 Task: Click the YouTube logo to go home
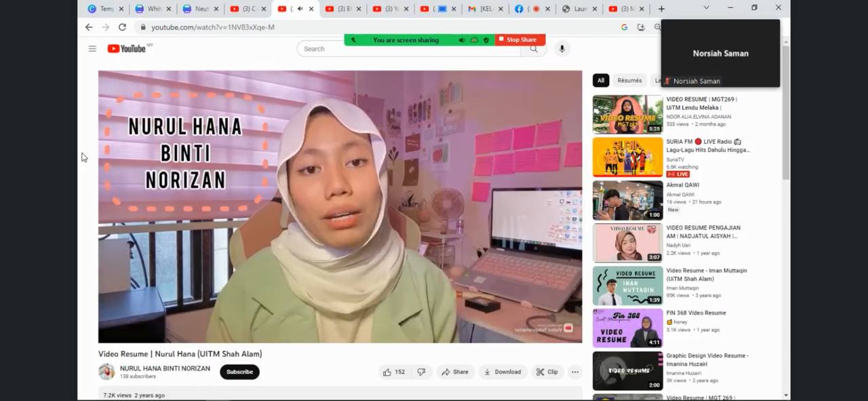[x=127, y=49]
